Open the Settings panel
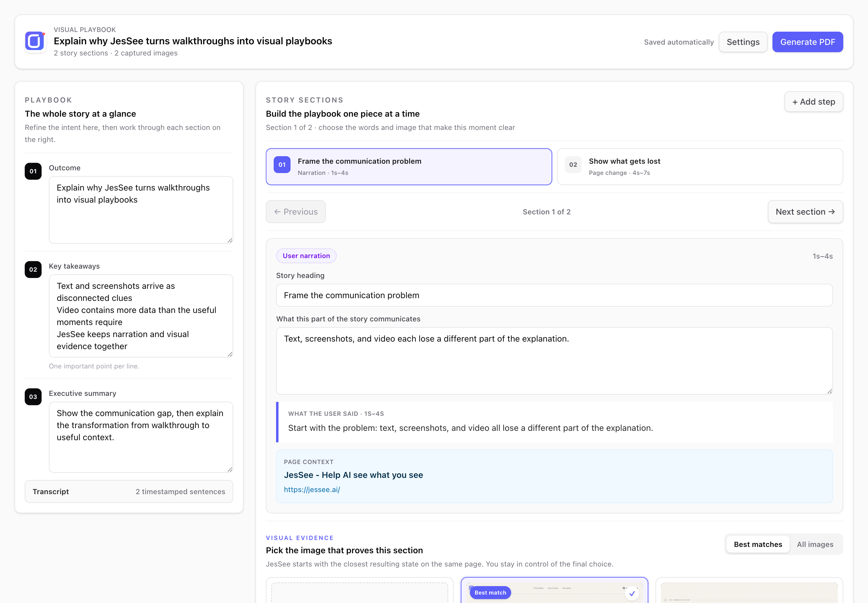This screenshot has height=603, width=868. click(743, 42)
